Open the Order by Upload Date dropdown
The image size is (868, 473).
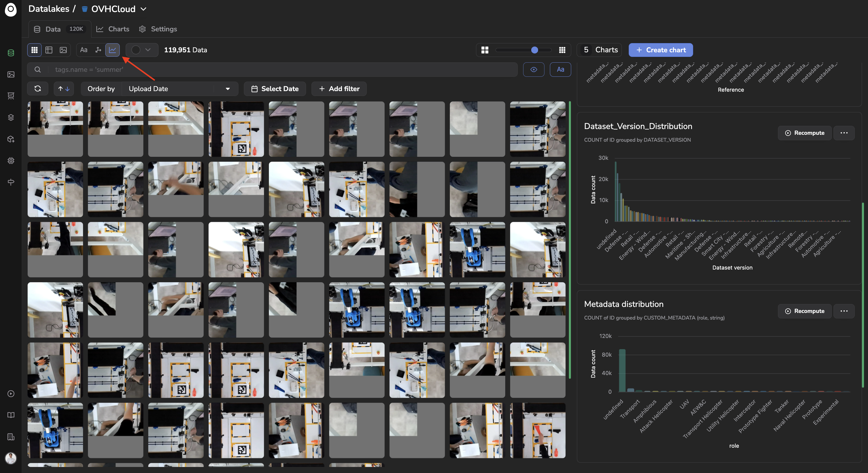[x=179, y=89]
